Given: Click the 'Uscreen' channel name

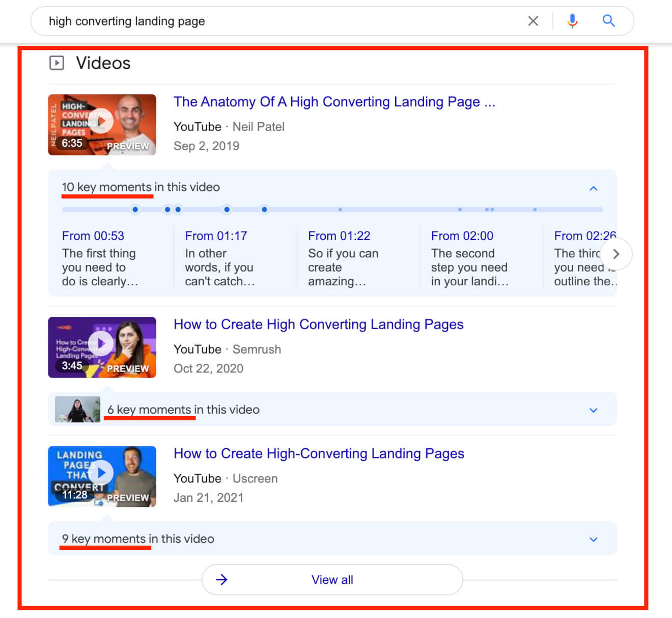Looking at the screenshot, I should 255,479.
